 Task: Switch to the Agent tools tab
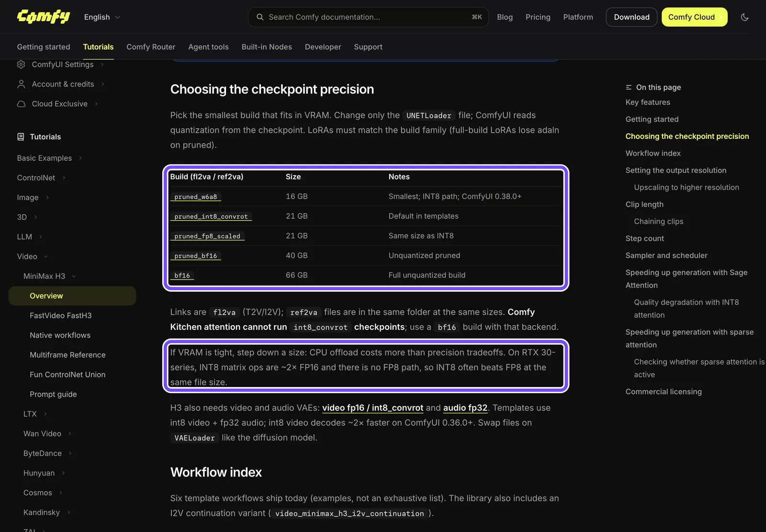pos(208,47)
